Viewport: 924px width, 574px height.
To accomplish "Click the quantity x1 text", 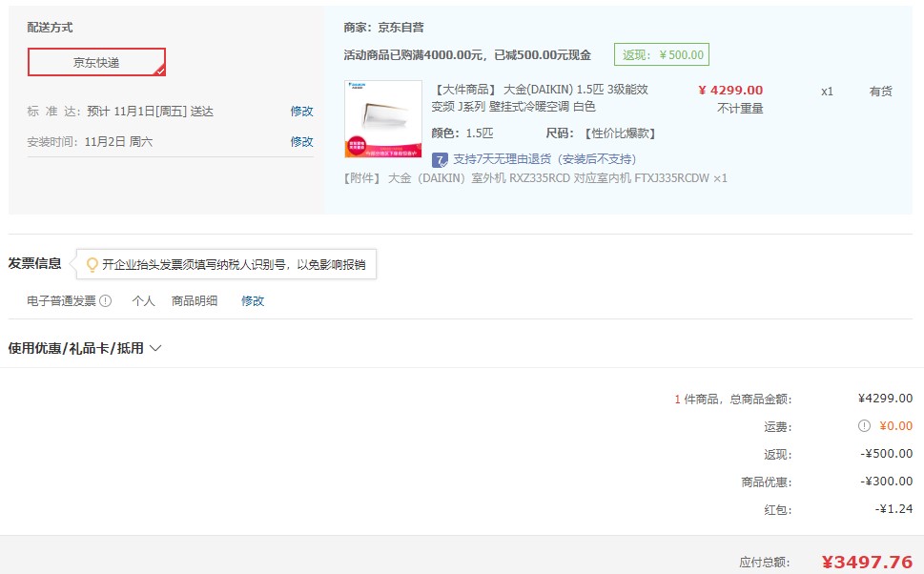I will pos(827,92).
